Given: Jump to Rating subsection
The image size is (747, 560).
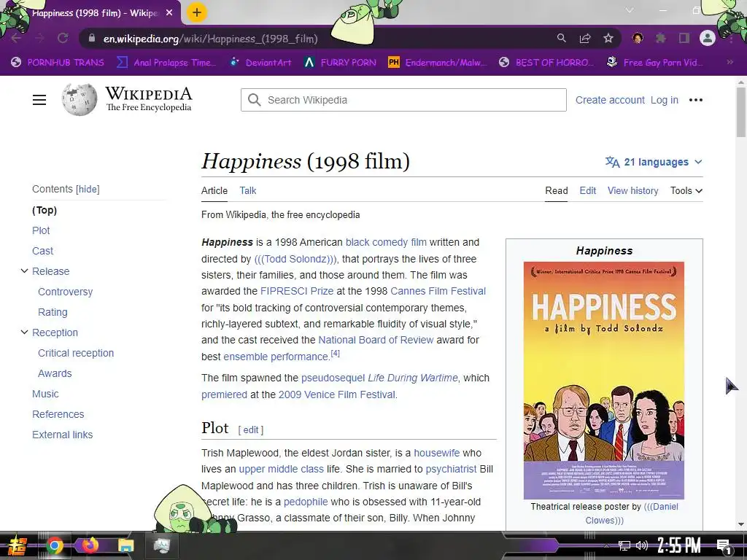Looking at the screenshot, I should 53,312.
